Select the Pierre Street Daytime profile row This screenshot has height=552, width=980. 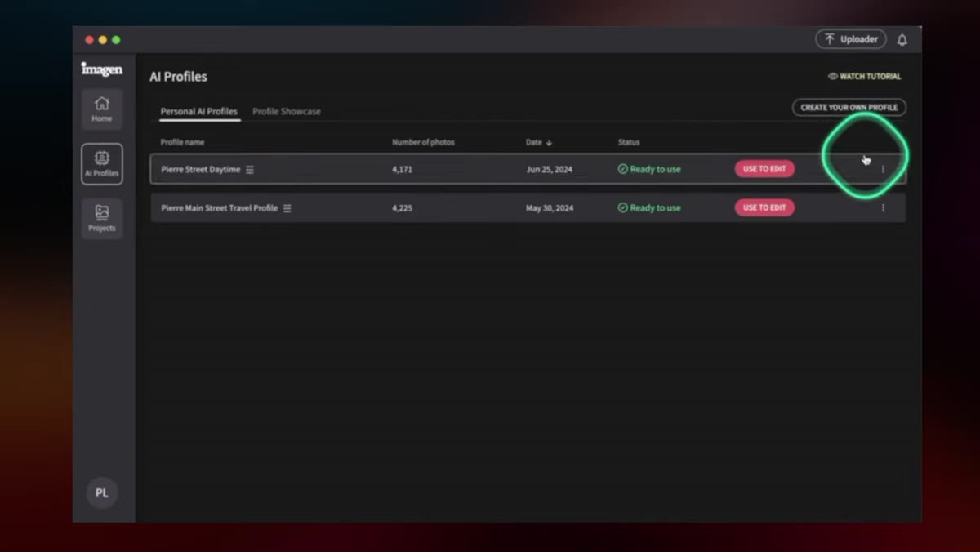click(x=528, y=169)
